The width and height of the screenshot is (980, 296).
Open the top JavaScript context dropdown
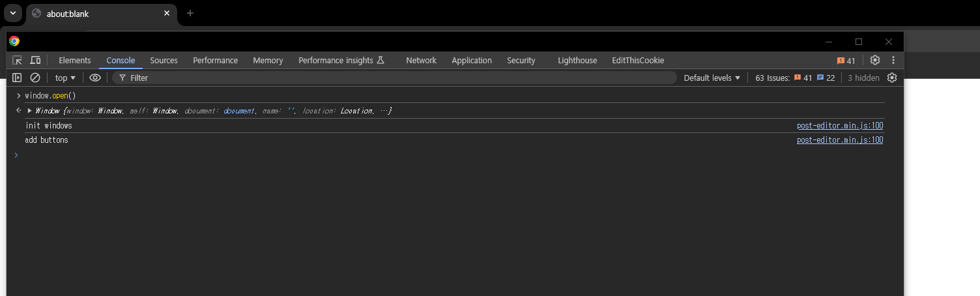click(x=65, y=78)
